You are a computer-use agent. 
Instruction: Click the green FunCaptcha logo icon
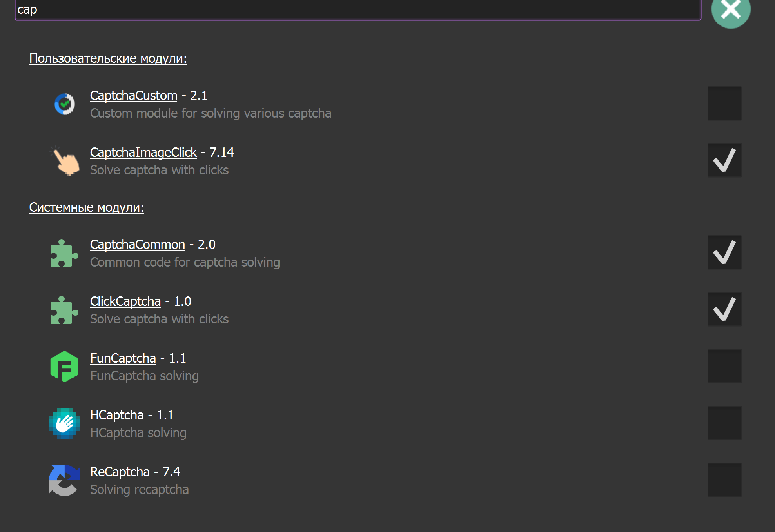[64, 367]
